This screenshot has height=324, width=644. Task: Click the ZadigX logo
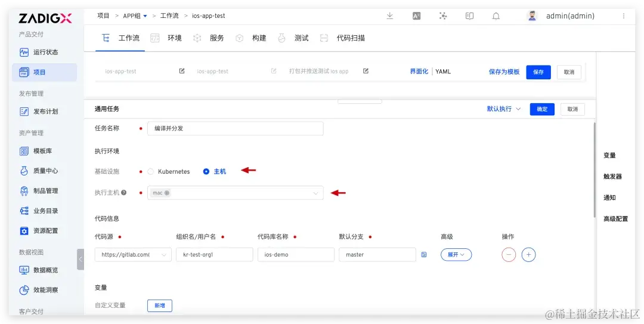(x=45, y=18)
